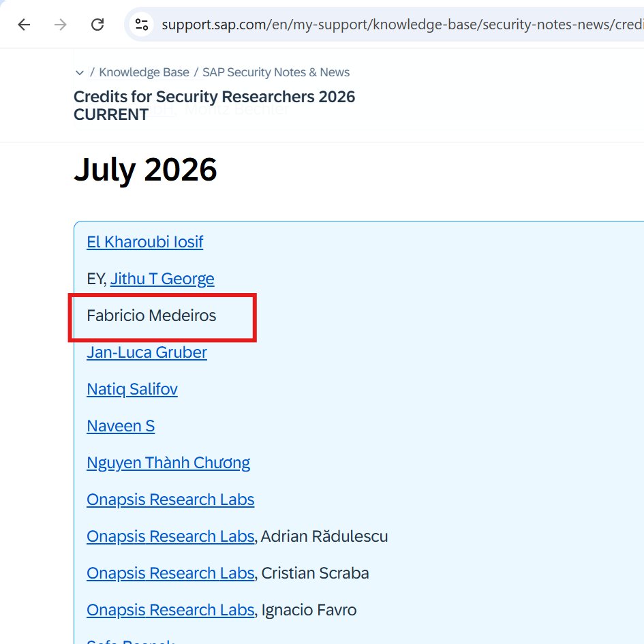644x644 pixels.
Task: Open site information icon in address bar
Action: (142, 25)
